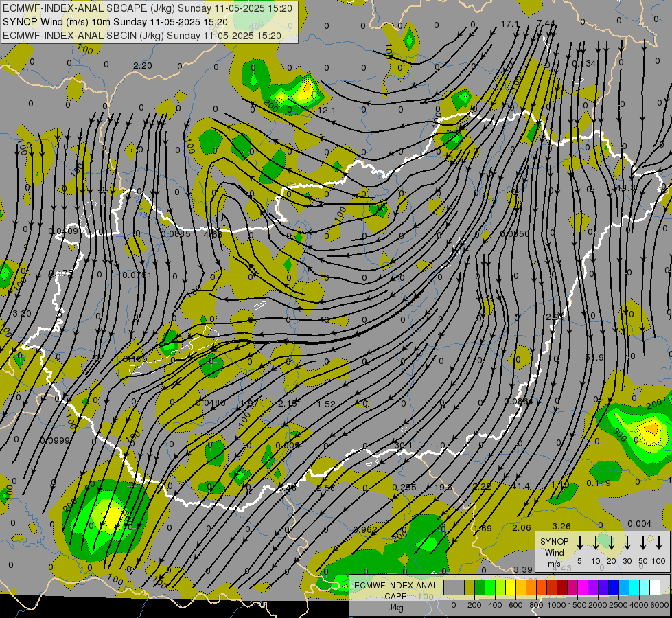Click the '2.93' value on the map
This screenshot has height=618, width=672.
pyautogui.click(x=555, y=317)
